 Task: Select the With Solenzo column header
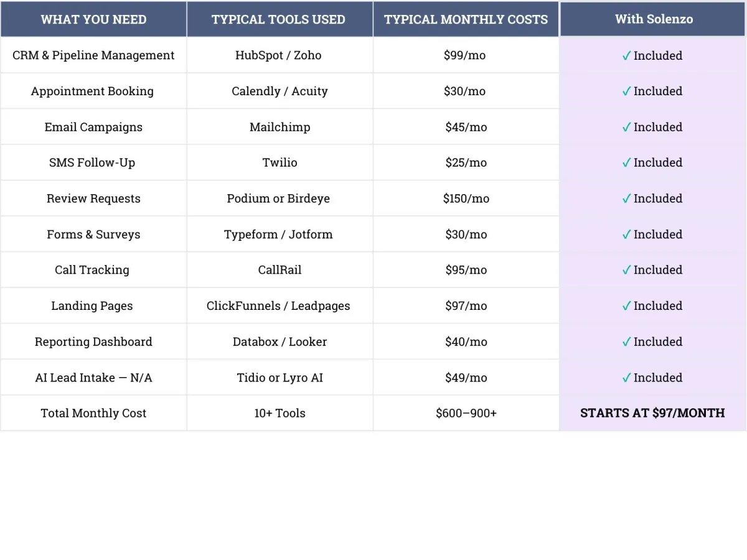(654, 19)
